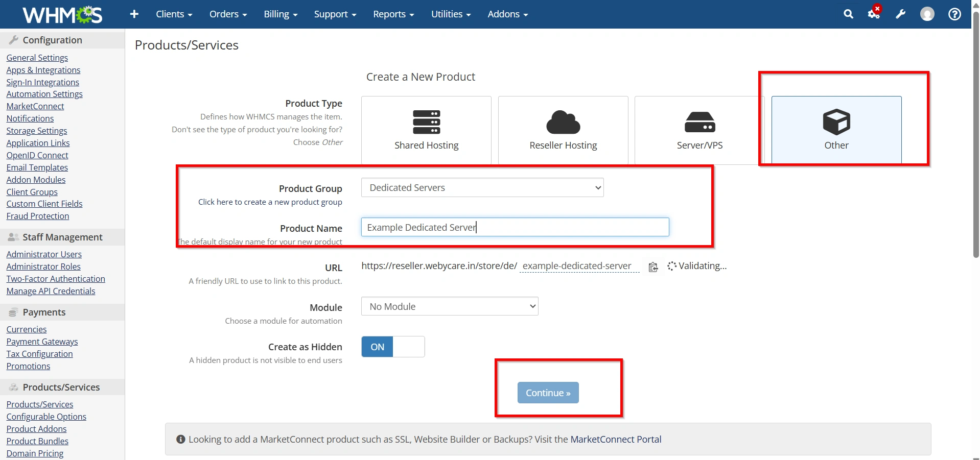
Task: Click the page vertical scrollbar
Action: click(x=975, y=135)
